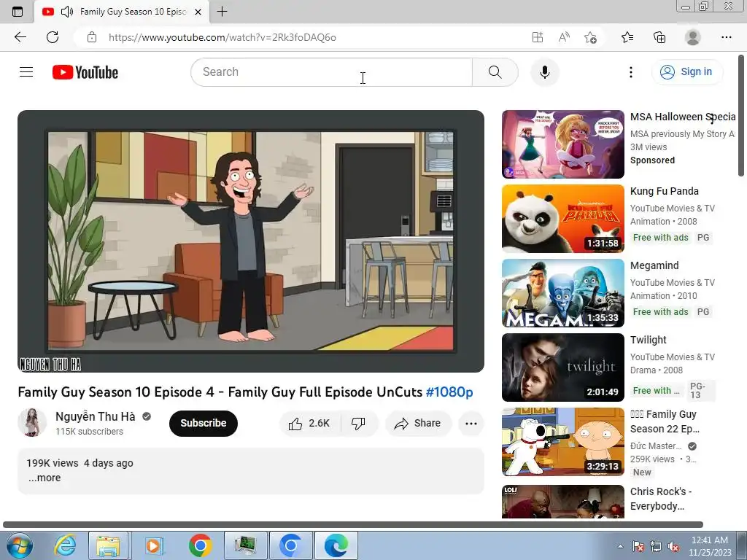The height and width of the screenshot is (560, 747).
Task: Open Windows Explorer from taskbar
Action: coord(108,545)
